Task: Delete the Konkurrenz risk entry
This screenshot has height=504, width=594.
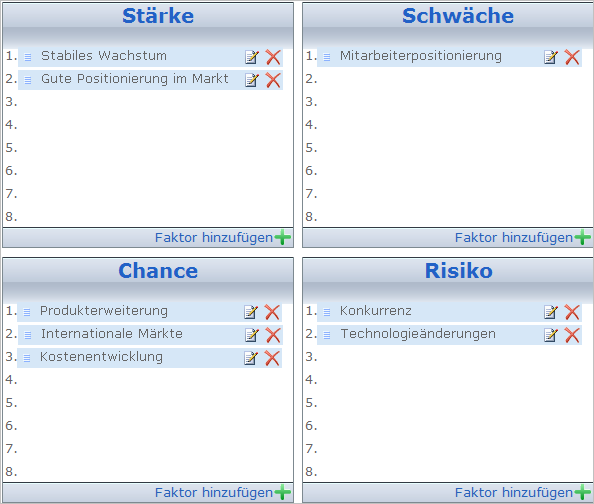Action: [x=572, y=312]
